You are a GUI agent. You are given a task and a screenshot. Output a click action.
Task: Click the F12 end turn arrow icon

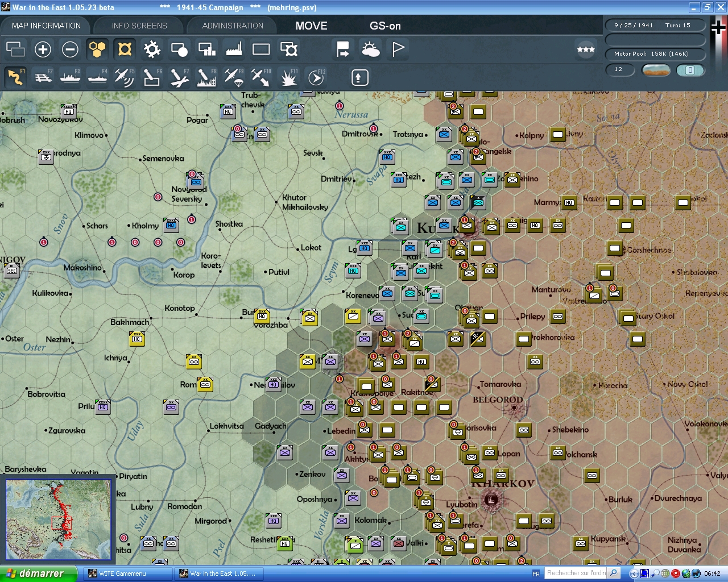click(x=316, y=77)
